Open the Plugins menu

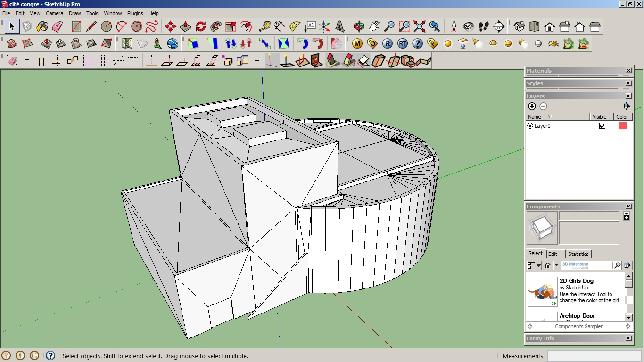coord(135,13)
